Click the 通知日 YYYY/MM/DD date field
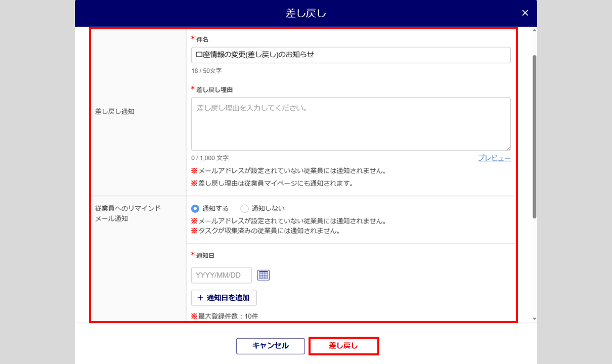 pos(221,275)
